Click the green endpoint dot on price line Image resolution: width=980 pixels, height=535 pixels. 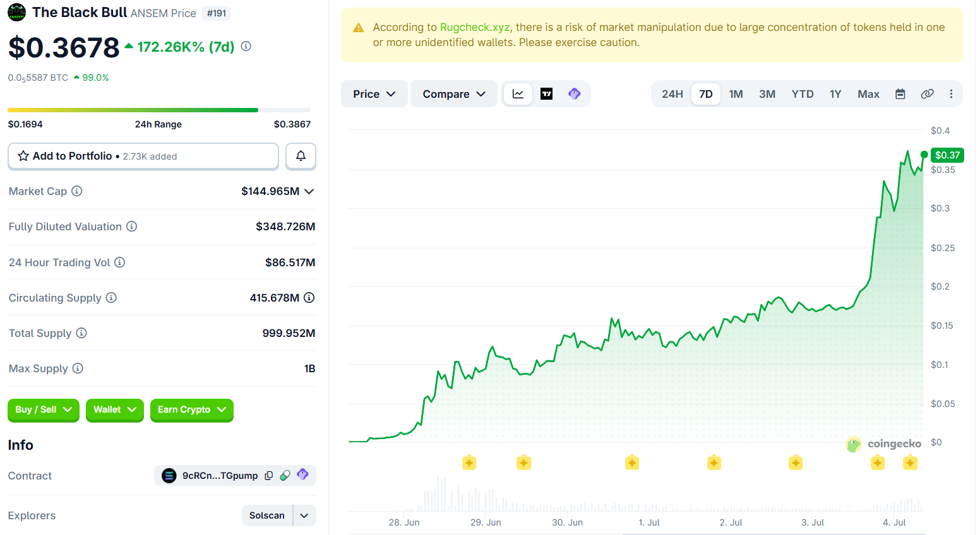tap(924, 155)
